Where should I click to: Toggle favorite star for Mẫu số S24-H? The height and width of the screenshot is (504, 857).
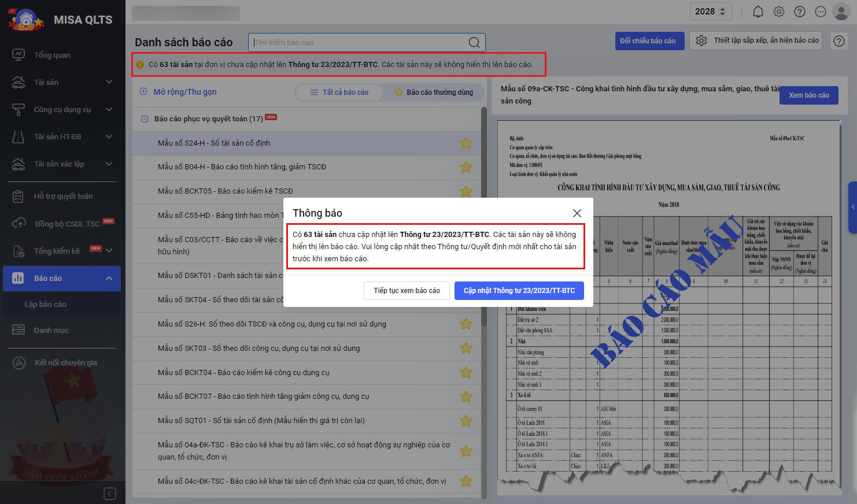(x=466, y=143)
